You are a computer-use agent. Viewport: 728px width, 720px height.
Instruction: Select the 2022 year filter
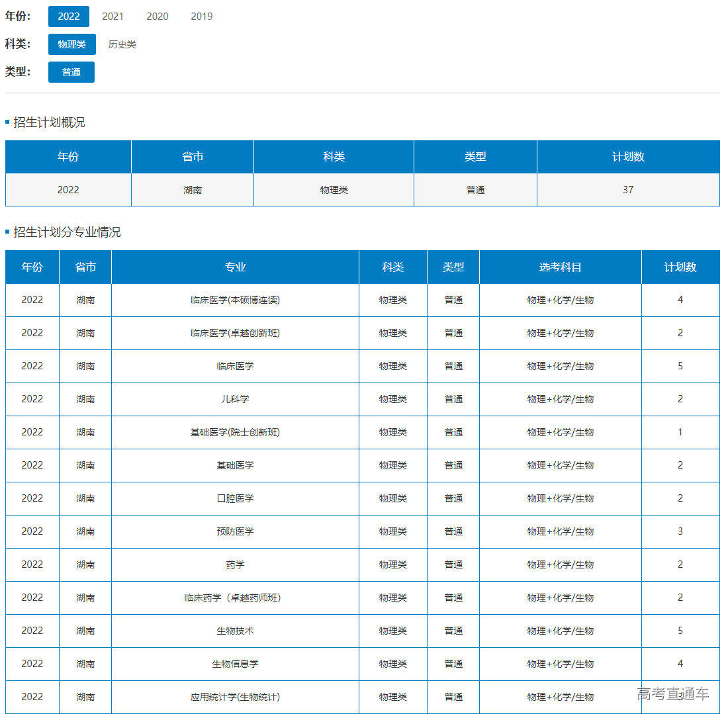point(68,17)
